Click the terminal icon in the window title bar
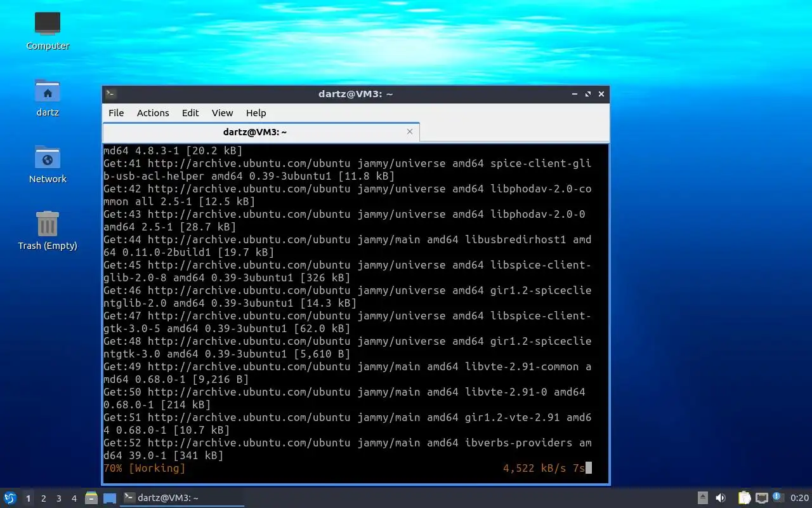 110,94
